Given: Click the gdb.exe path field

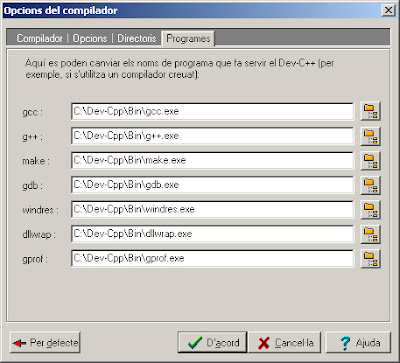Looking at the screenshot, I should (212, 185).
